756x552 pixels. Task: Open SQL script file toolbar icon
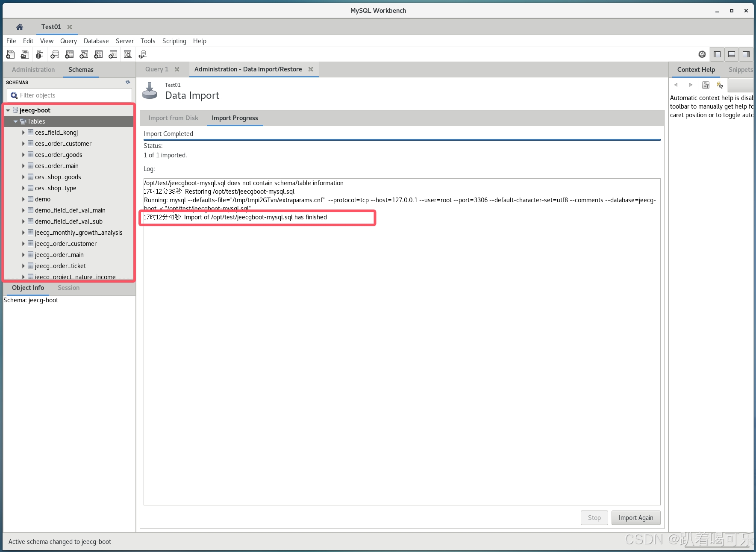click(25, 54)
